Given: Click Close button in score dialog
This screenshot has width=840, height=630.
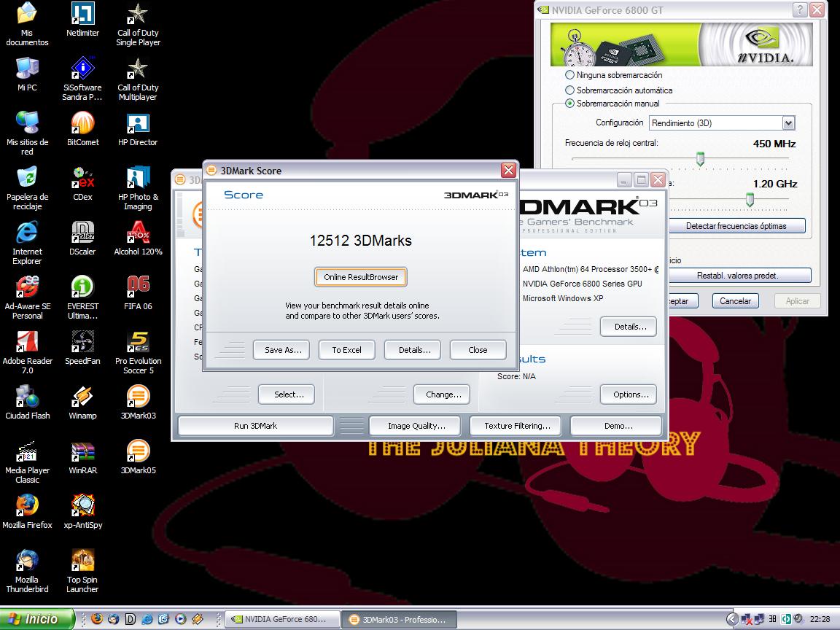Looking at the screenshot, I should [x=478, y=350].
